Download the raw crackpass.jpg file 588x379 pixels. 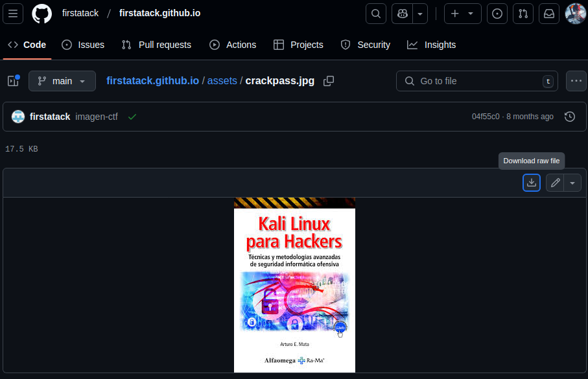[532, 183]
